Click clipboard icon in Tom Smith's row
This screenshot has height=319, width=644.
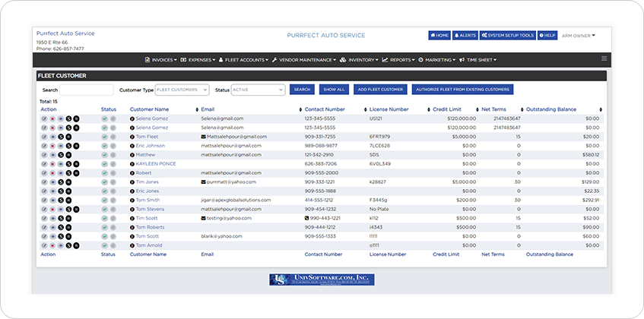click(x=68, y=200)
